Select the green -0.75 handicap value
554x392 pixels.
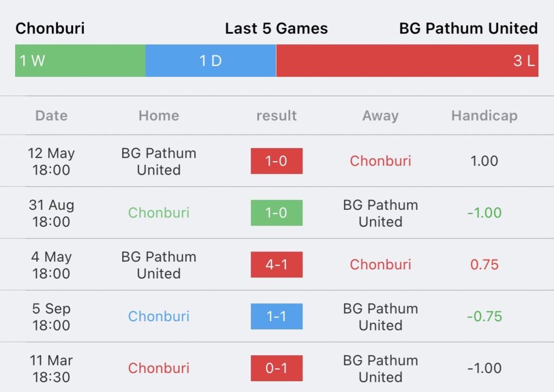pos(484,316)
